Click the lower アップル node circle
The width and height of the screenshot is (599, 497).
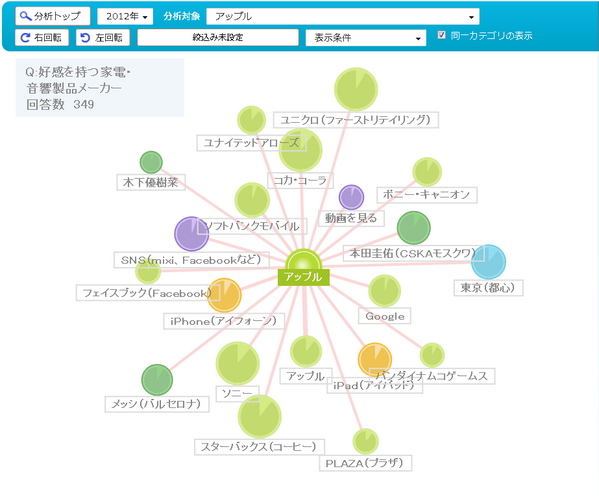306,351
